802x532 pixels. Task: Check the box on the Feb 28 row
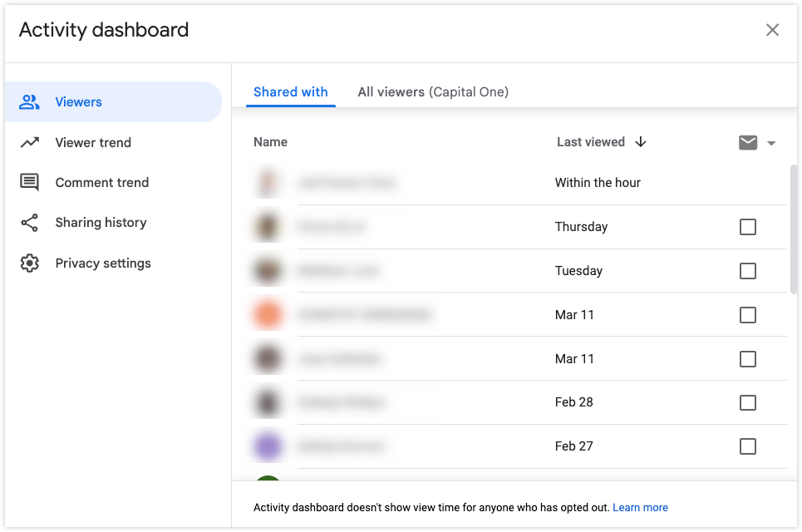tap(747, 401)
